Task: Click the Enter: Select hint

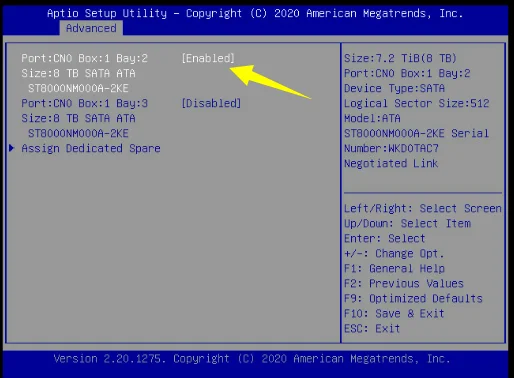Action: (x=385, y=238)
